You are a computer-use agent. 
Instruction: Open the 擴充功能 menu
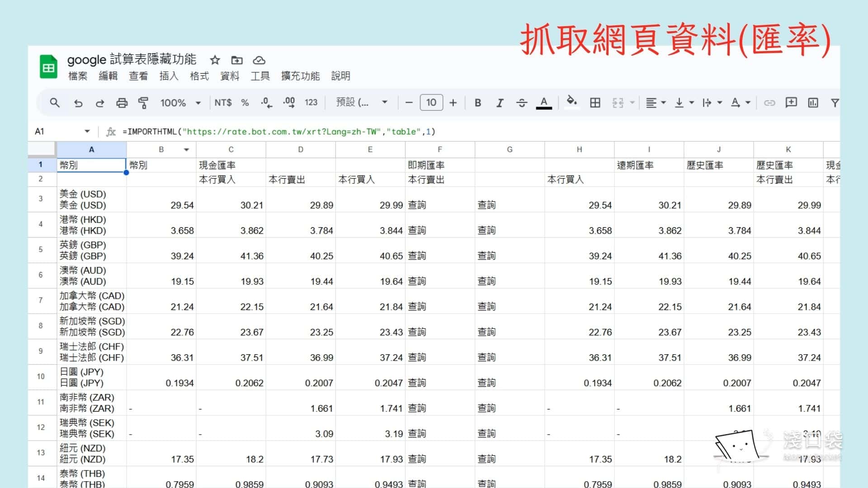300,76
